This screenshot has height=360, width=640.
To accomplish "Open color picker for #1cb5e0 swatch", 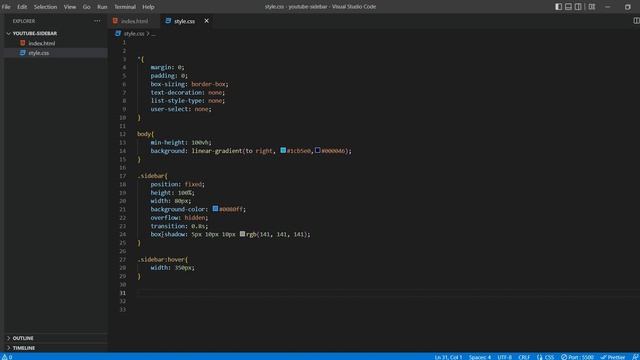I will pos(283,151).
